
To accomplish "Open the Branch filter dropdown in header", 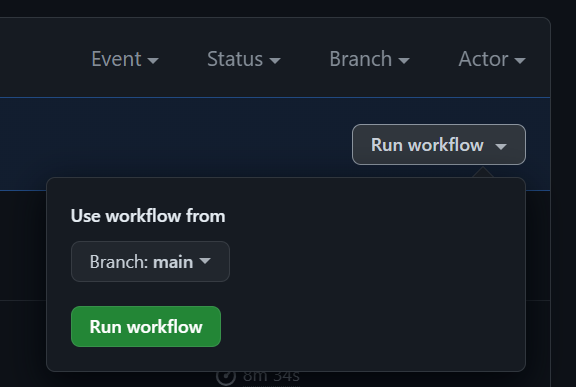I will tap(369, 59).
